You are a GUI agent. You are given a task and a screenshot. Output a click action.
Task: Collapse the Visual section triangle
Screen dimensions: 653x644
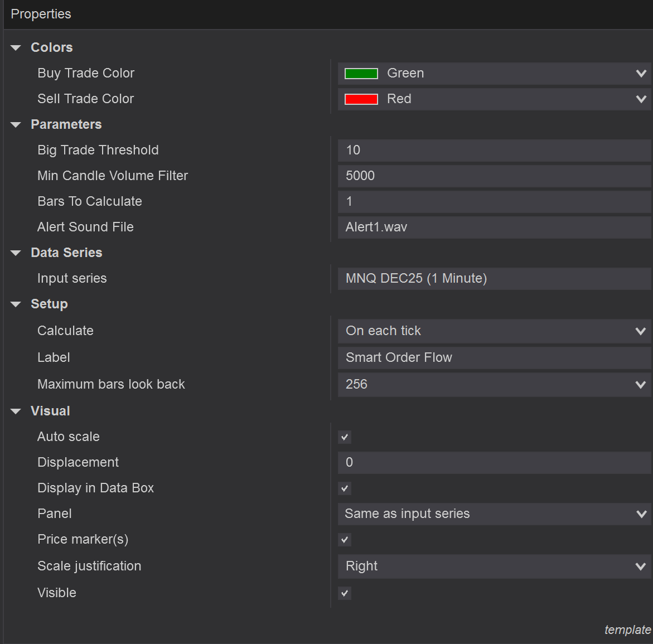[x=16, y=411]
